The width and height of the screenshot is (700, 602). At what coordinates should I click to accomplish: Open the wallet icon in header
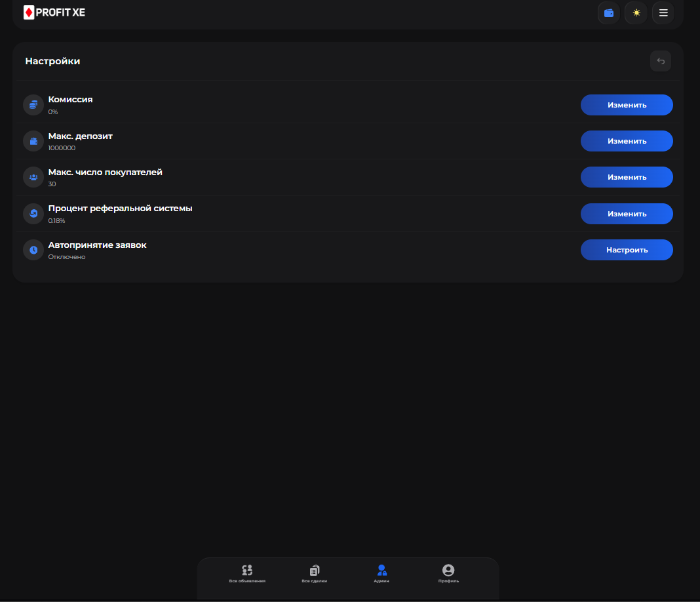[x=608, y=13]
